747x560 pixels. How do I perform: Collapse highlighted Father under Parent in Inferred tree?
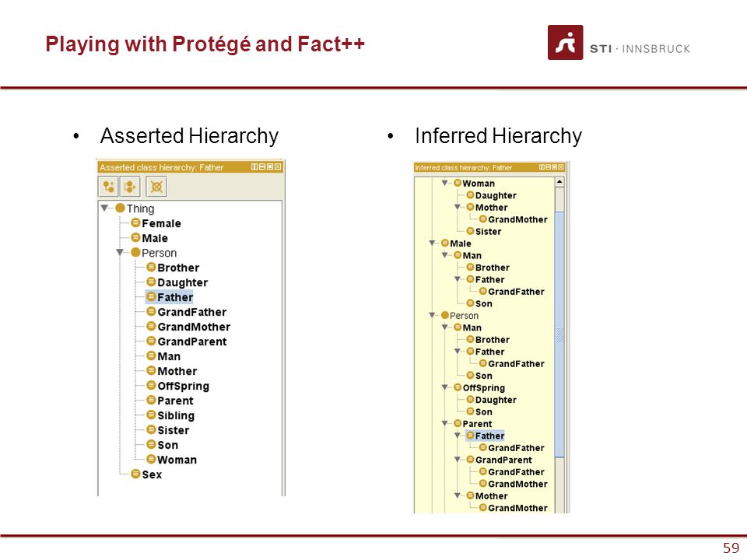pos(458,436)
